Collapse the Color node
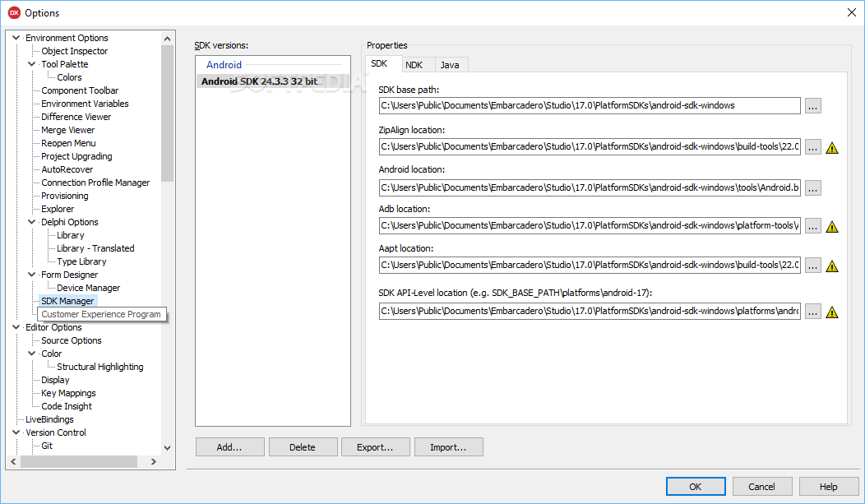This screenshot has width=865, height=504. click(x=31, y=354)
